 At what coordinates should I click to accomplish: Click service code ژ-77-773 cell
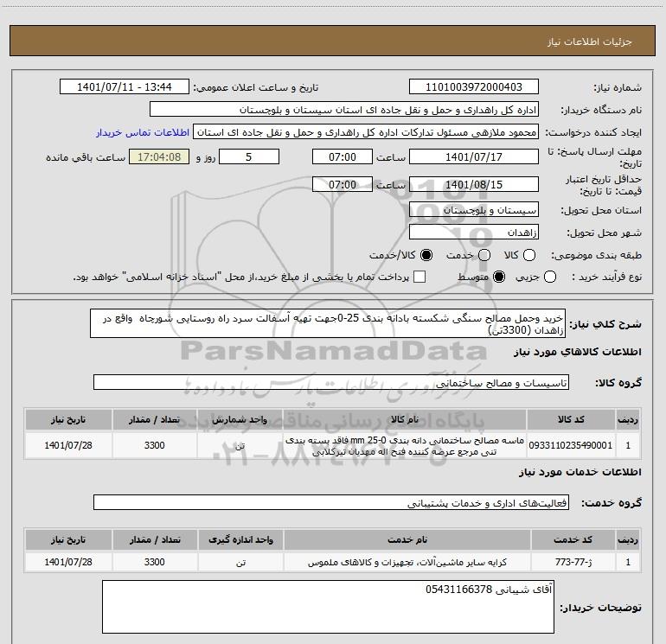click(x=573, y=562)
